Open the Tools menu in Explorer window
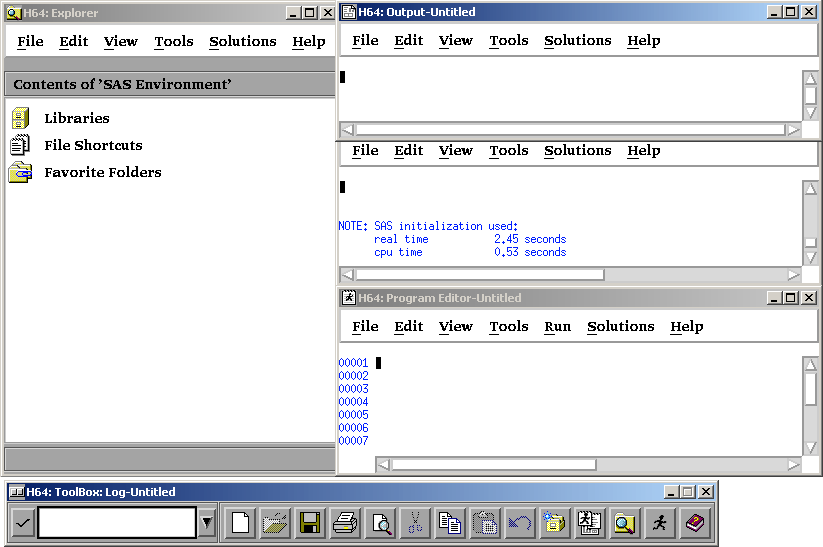The image size is (823, 547). tap(174, 41)
